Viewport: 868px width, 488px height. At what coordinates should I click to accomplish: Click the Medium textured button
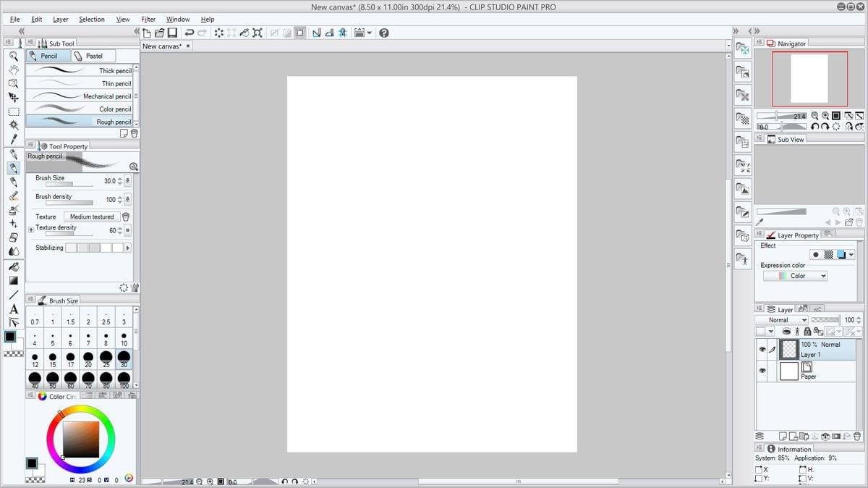[91, 216]
